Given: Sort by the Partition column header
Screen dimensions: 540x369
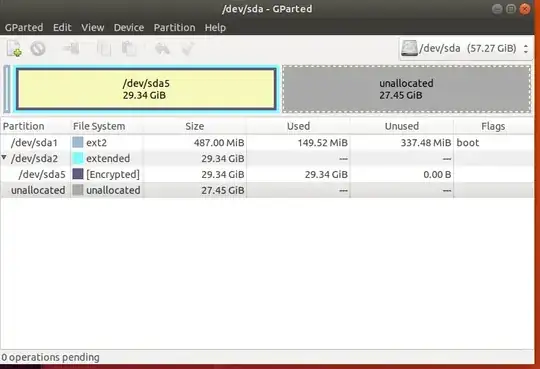Looking at the screenshot, I should coord(35,126).
